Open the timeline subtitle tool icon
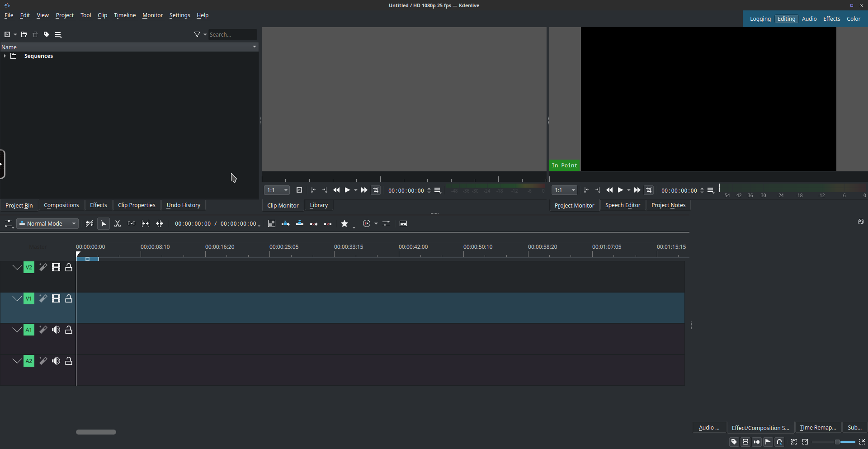The image size is (868, 449). pos(403,224)
